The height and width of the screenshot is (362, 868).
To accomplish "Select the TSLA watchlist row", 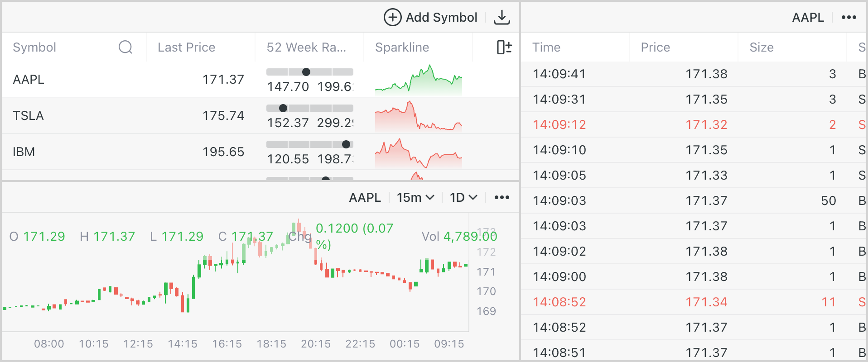I will click(x=260, y=115).
